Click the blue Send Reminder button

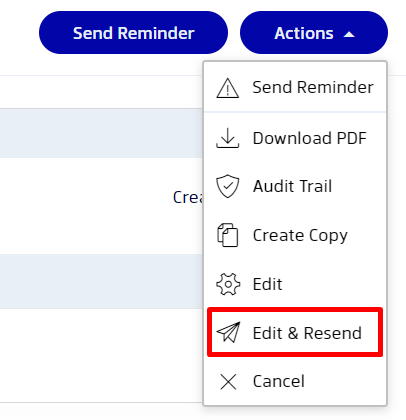[133, 33]
